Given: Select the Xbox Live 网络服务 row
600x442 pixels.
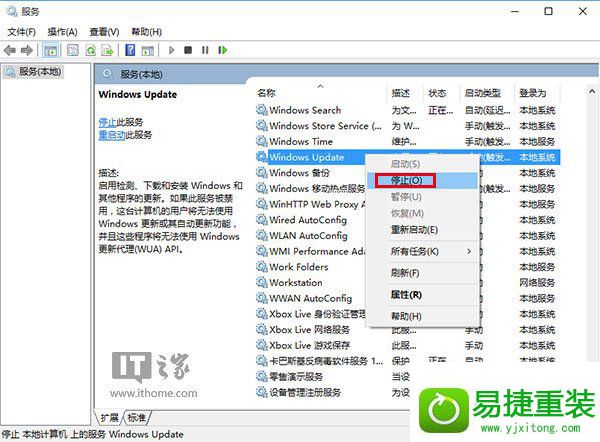Looking at the screenshot, I should pyautogui.click(x=408, y=330).
